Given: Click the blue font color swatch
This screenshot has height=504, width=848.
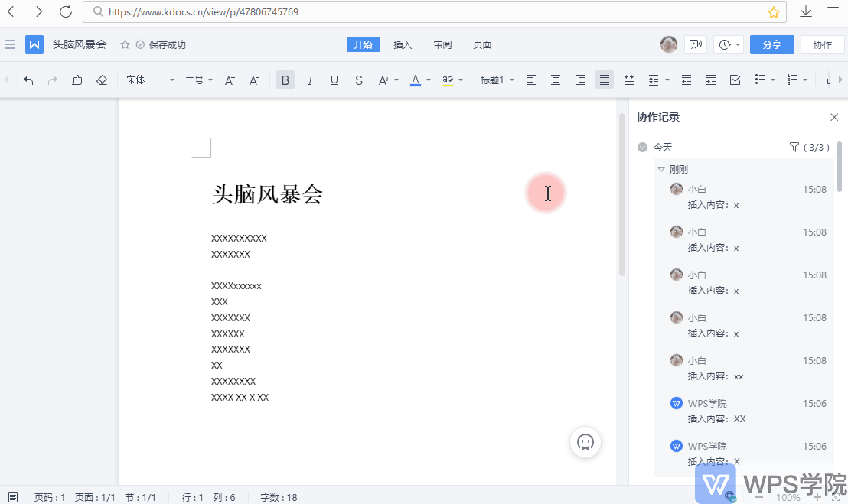Looking at the screenshot, I should [x=416, y=80].
